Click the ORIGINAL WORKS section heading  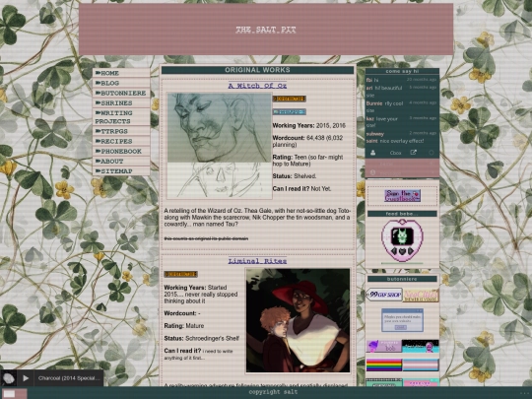pyautogui.click(x=257, y=70)
